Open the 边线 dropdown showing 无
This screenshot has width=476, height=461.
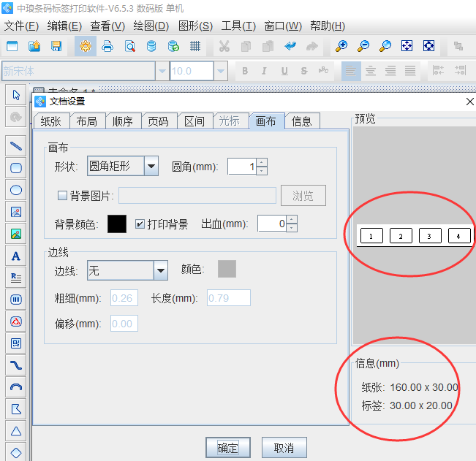[161, 271]
